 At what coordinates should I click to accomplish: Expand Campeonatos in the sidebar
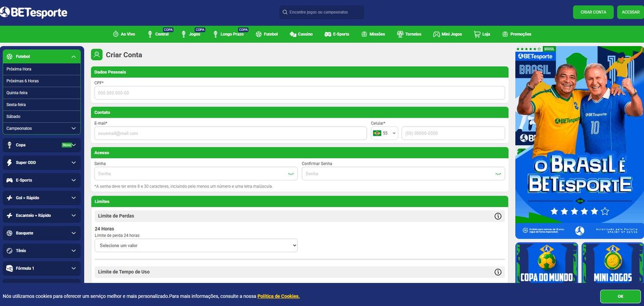click(x=73, y=129)
